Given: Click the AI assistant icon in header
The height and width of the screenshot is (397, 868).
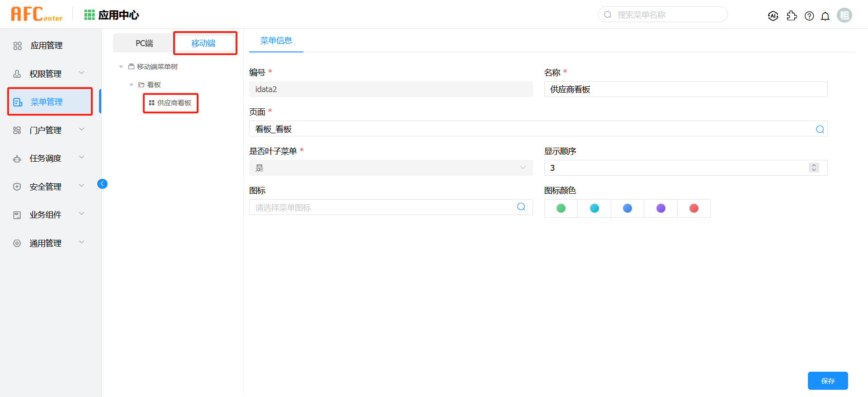Looking at the screenshot, I should coord(773,16).
